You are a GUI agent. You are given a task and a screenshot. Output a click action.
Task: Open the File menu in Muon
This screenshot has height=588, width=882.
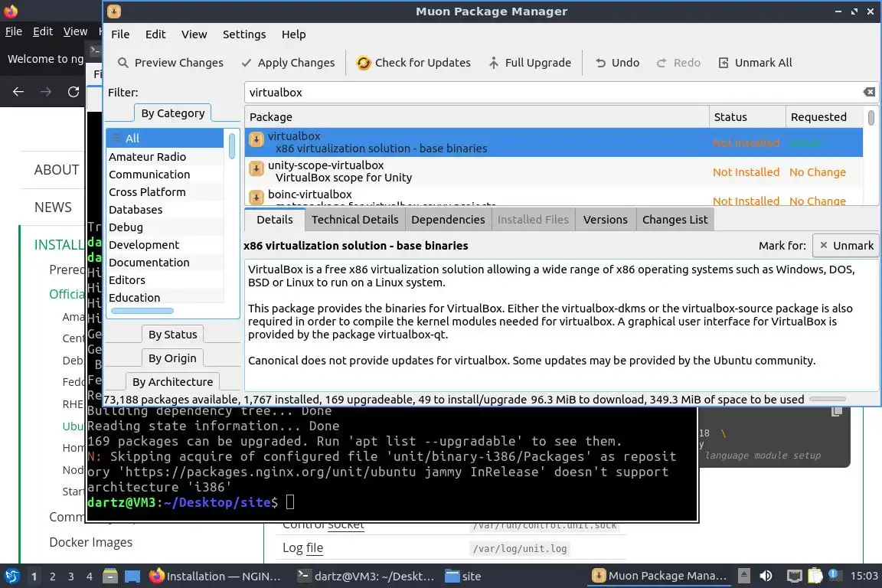(x=120, y=34)
